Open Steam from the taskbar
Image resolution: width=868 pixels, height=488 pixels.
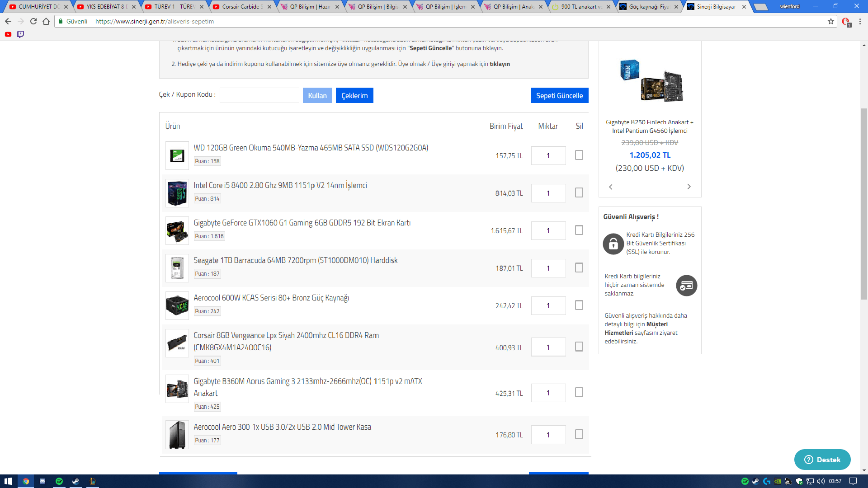click(x=75, y=481)
